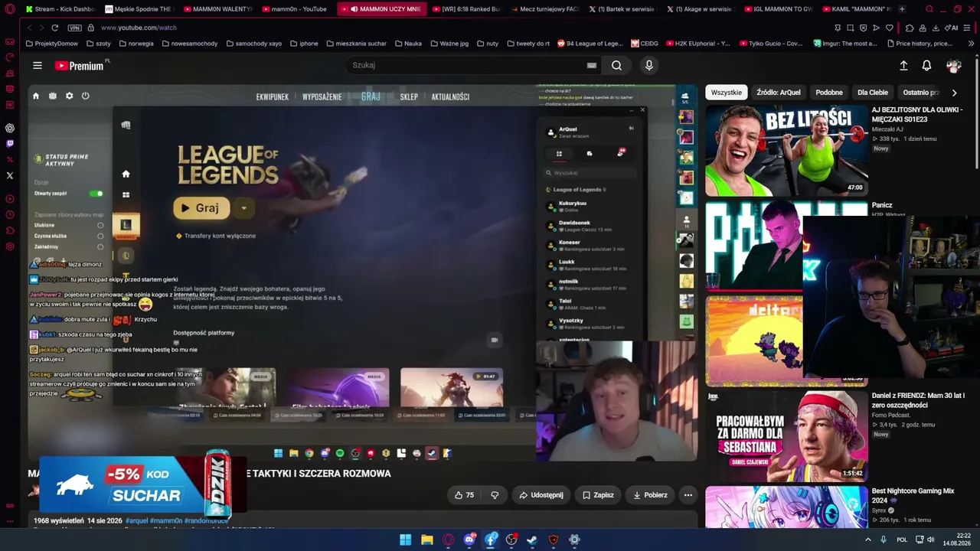Click the #arquel hashtag link
The width and height of the screenshot is (980, 551).
136,520
